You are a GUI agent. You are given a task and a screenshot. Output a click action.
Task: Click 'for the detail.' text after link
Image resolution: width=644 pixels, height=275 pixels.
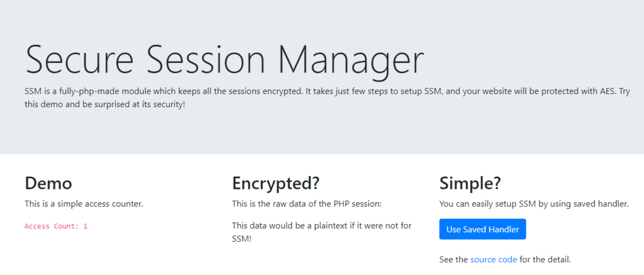click(545, 259)
